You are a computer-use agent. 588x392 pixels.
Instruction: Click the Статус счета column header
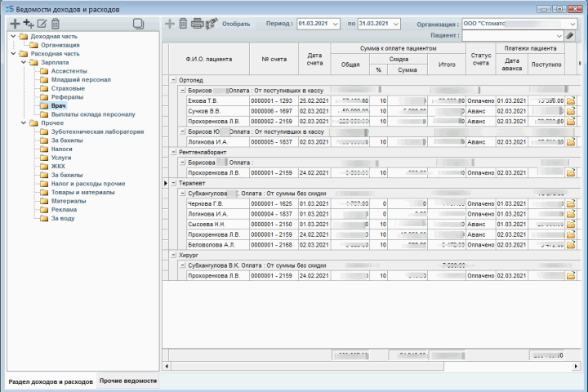click(480, 60)
